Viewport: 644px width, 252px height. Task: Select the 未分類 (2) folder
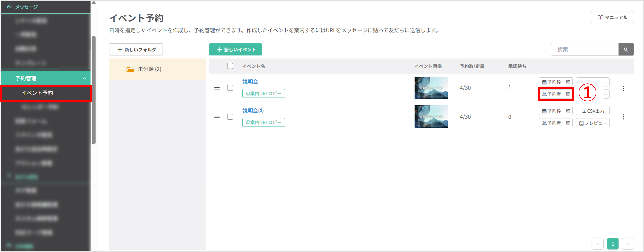pyautogui.click(x=157, y=69)
